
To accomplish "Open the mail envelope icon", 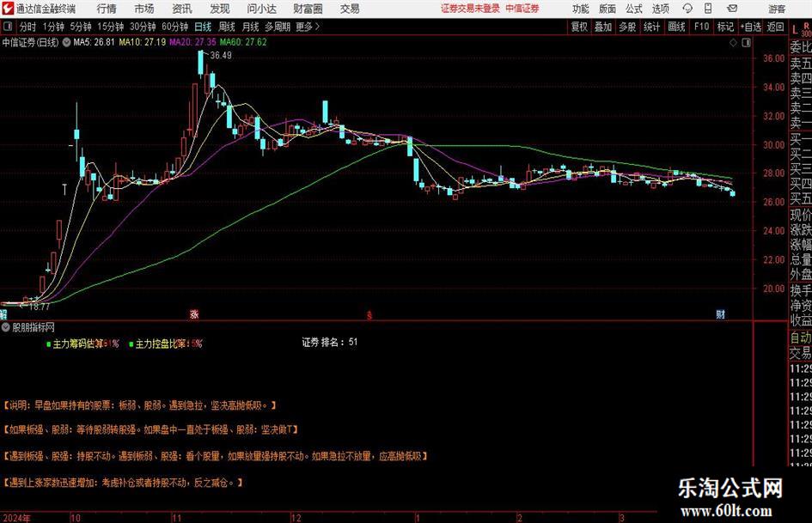I will [x=732, y=9].
